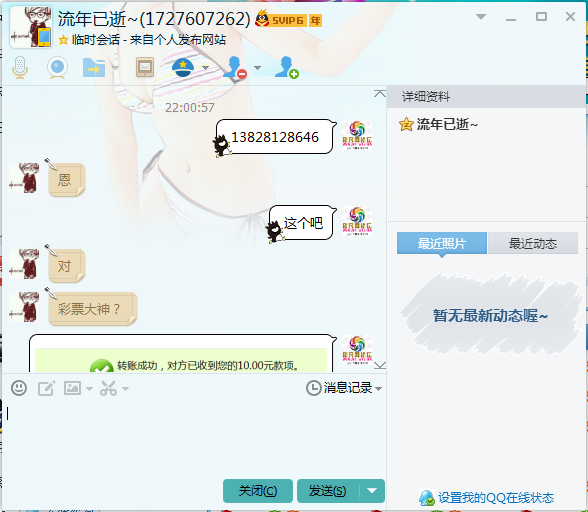Open 消息记录 message history

[339, 388]
